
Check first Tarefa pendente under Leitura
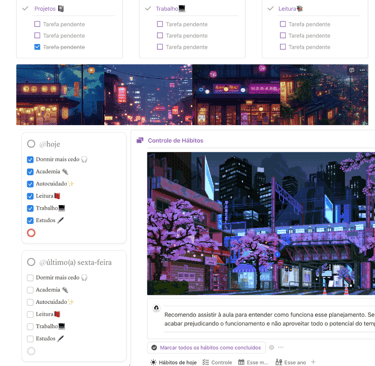pos(283,24)
